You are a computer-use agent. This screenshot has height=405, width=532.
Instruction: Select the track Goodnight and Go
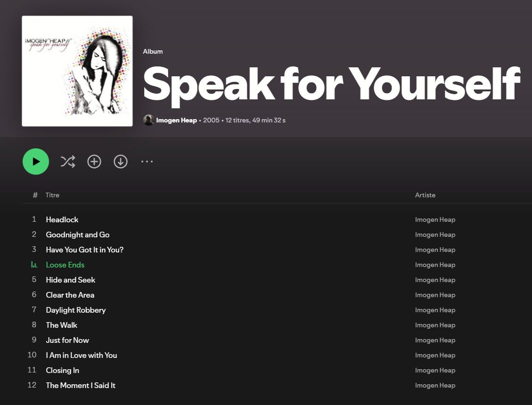[78, 235]
